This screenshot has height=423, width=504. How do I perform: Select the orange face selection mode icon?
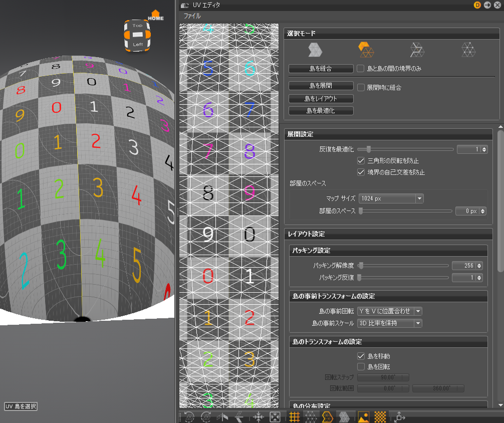click(x=366, y=50)
